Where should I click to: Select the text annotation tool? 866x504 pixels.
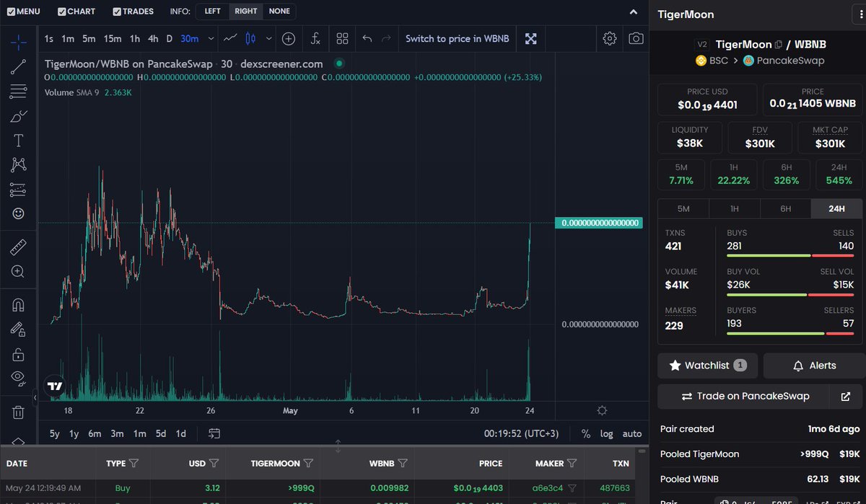point(19,141)
